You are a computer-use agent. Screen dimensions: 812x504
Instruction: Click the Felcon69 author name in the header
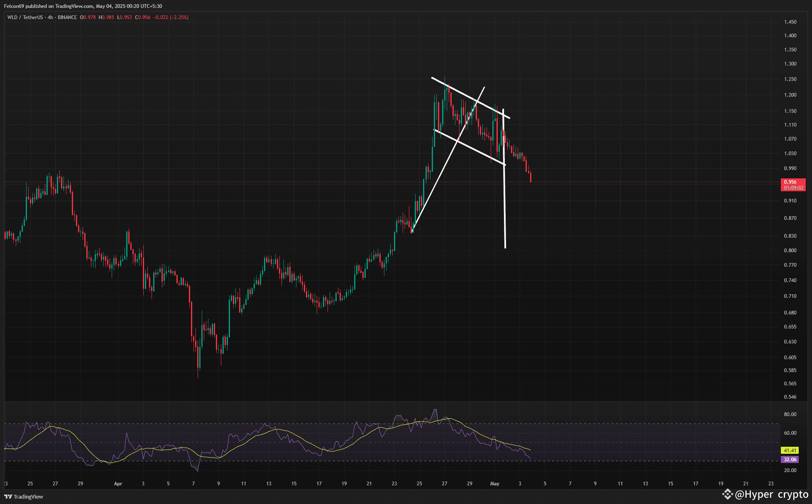click(x=14, y=6)
